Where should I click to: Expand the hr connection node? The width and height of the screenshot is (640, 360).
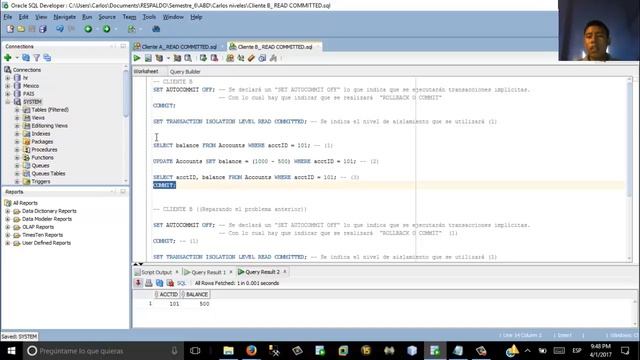pos(8,78)
